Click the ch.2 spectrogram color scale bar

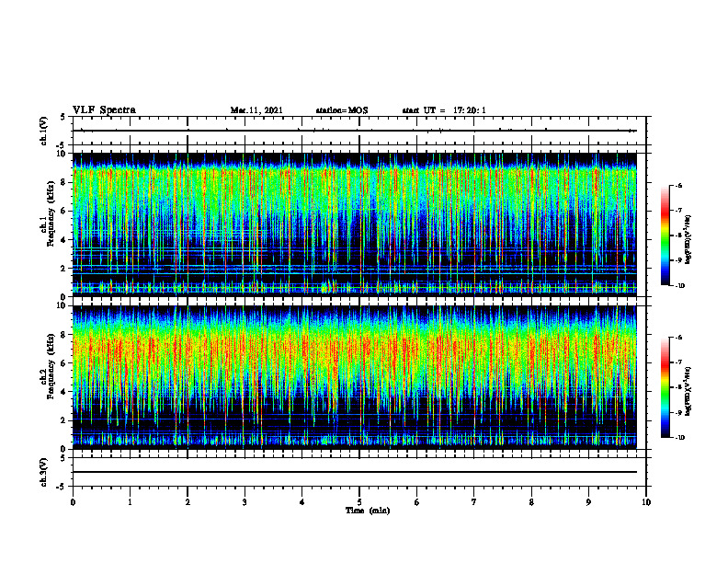pos(665,387)
